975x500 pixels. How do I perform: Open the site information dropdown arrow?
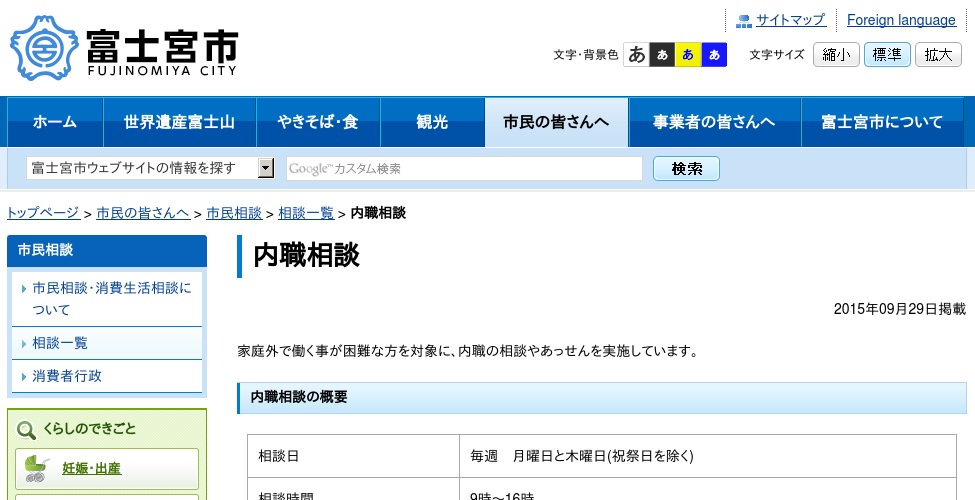click(x=266, y=168)
